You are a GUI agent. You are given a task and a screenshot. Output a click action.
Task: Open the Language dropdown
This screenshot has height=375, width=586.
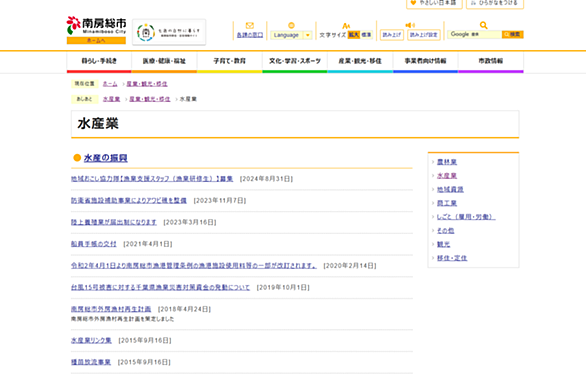point(291,35)
